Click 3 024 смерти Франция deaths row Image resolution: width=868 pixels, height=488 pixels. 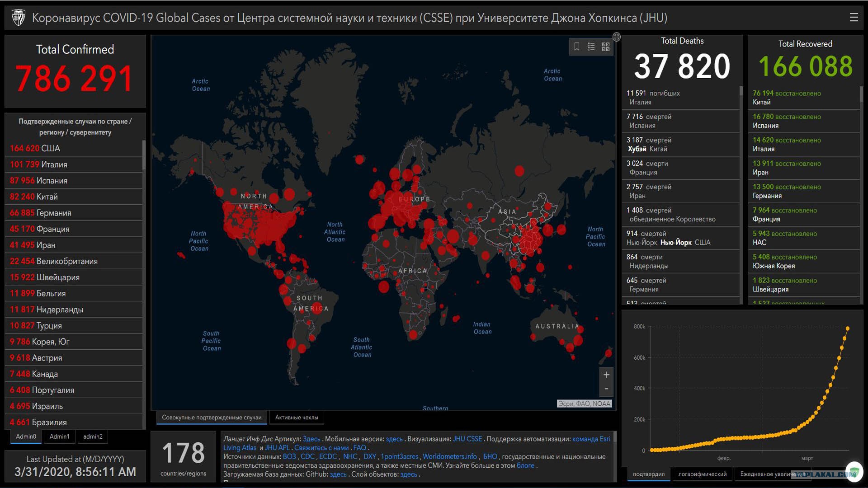pyautogui.click(x=681, y=168)
